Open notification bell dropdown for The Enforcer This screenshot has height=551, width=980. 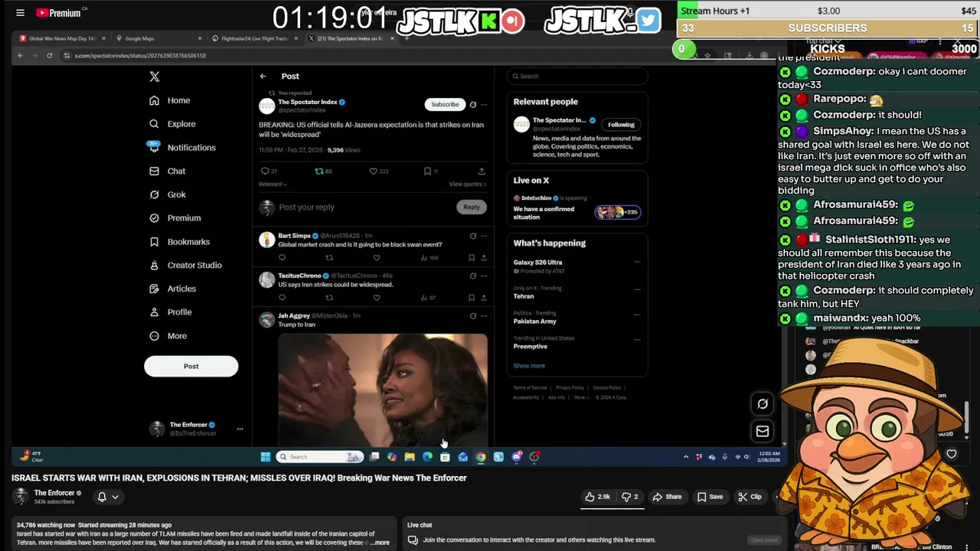coord(107,497)
